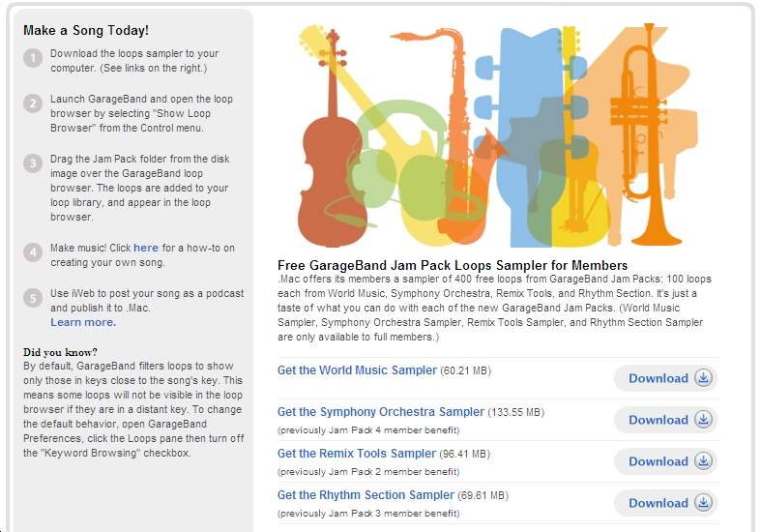The width and height of the screenshot is (761, 532).
Task: Follow the "Learn more." link
Action: click(83, 322)
